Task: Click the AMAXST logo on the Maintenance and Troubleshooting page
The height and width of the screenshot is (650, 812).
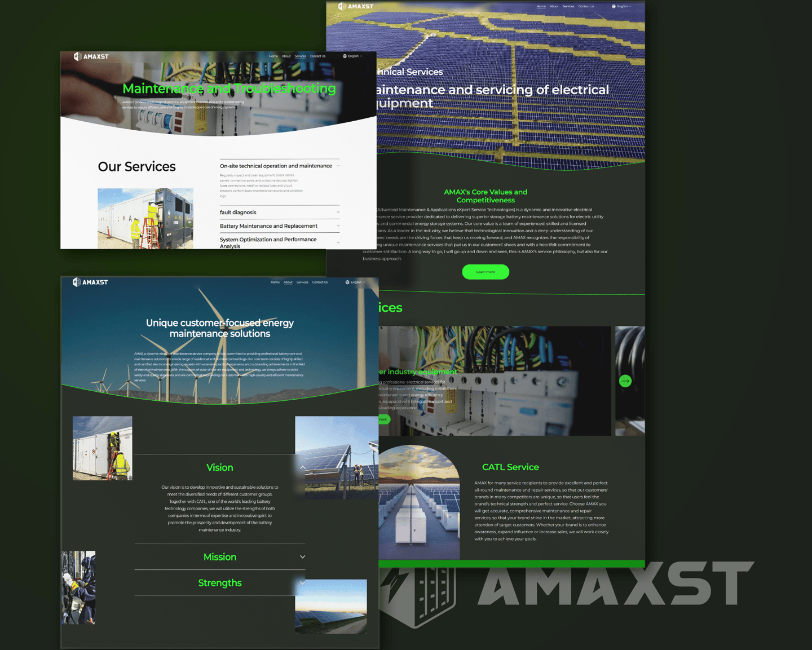Action: tap(91, 56)
